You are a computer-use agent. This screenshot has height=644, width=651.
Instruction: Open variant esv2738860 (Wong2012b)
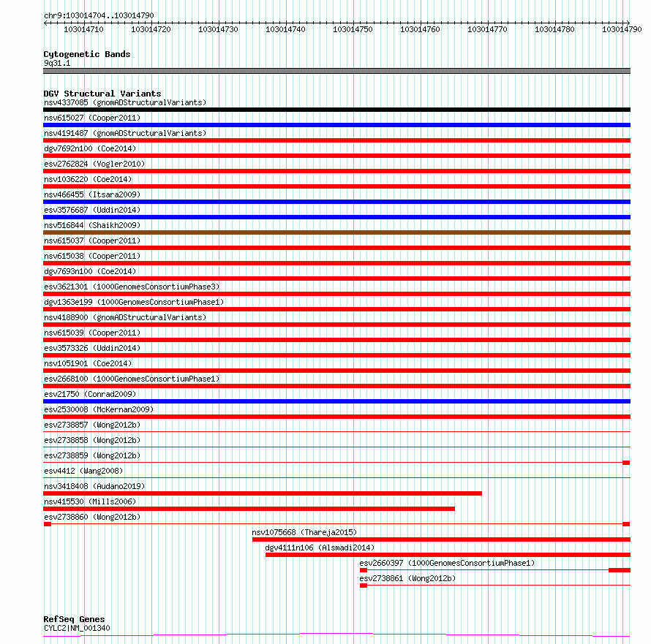92,517
